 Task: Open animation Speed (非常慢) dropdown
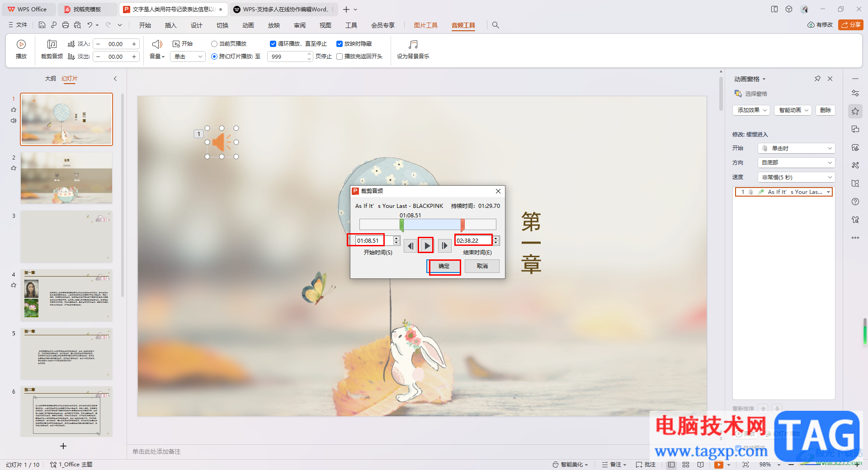pos(796,177)
